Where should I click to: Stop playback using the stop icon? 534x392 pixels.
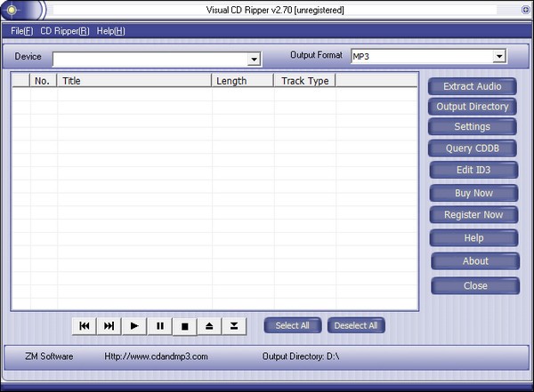pyautogui.click(x=185, y=325)
